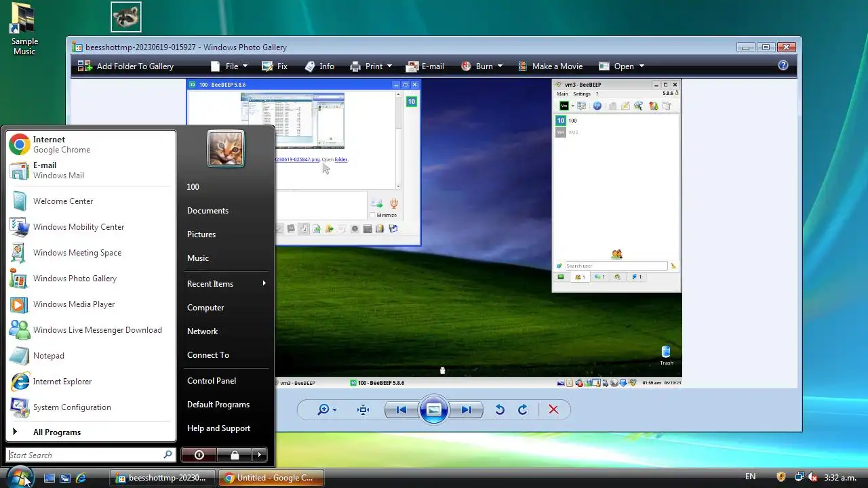Click the muted volume tray icon

(x=812, y=477)
